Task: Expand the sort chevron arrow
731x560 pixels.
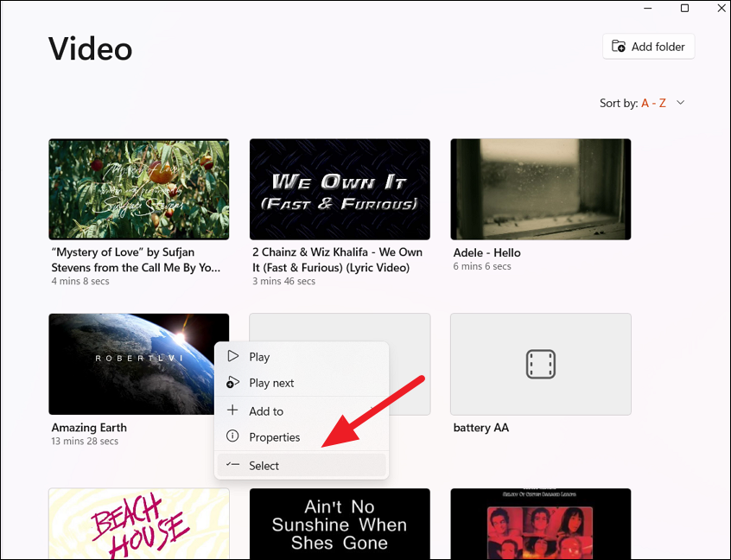Action: [680, 103]
